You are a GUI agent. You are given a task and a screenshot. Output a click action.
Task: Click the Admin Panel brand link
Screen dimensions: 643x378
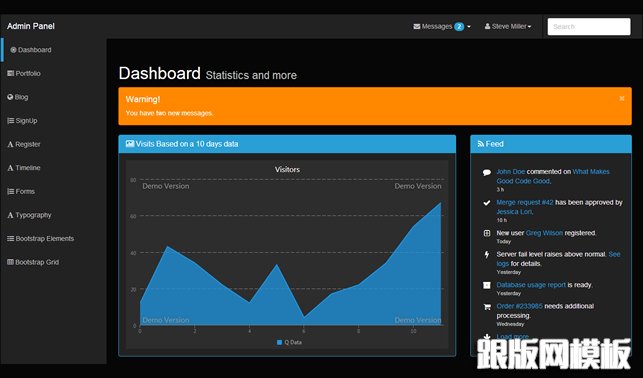click(31, 26)
